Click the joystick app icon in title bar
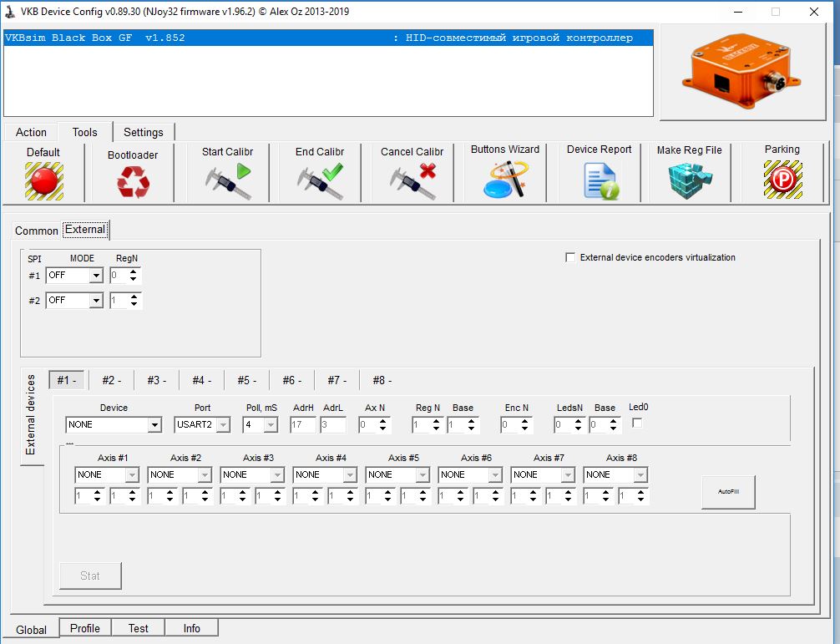Viewport: 840px width, 644px height. 10,11
